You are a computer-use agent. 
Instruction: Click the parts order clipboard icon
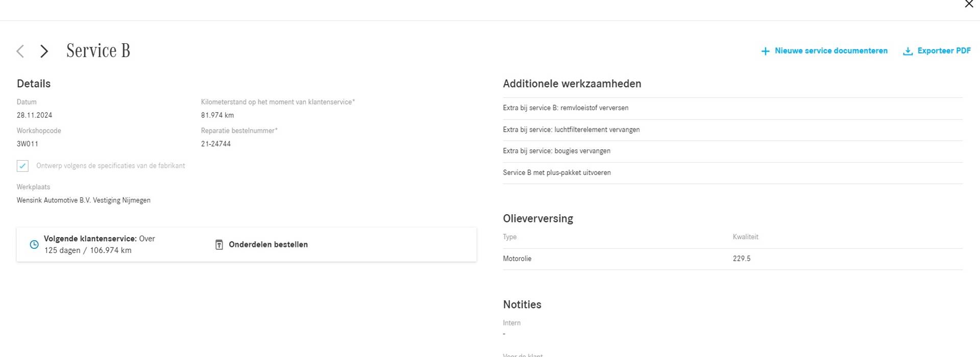pyautogui.click(x=219, y=245)
